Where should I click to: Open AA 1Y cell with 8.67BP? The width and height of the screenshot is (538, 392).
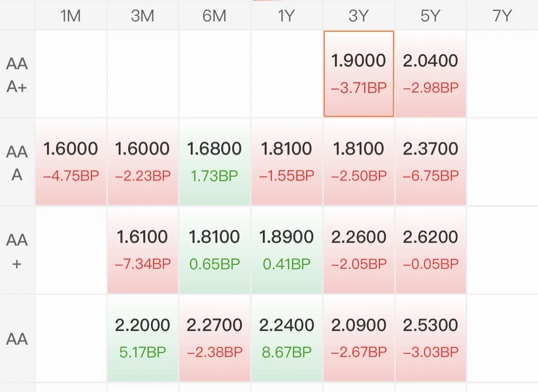pyautogui.click(x=287, y=338)
